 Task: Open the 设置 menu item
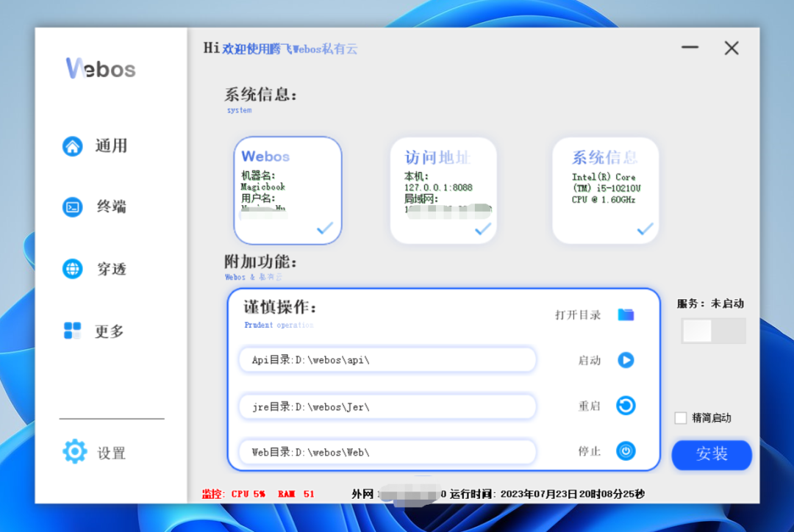[x=112, y=453]
